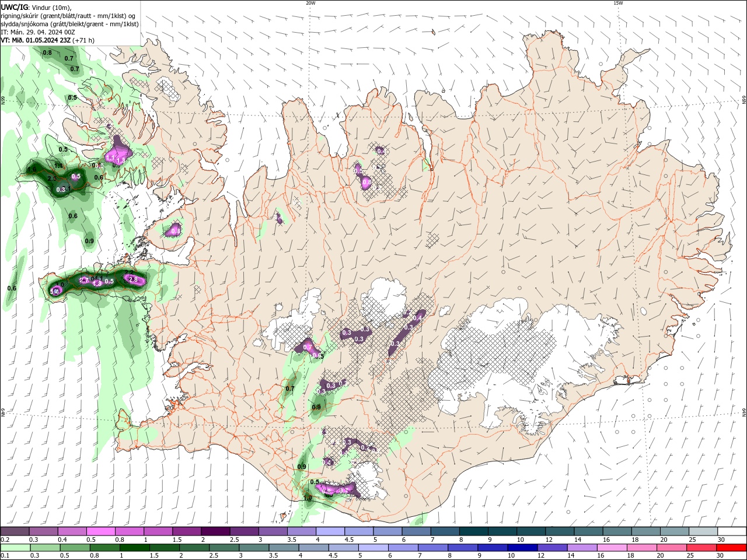Pick the lightest green rain swatch between 0.1 and 0.3
747x560 pixels.
(16, 548)
